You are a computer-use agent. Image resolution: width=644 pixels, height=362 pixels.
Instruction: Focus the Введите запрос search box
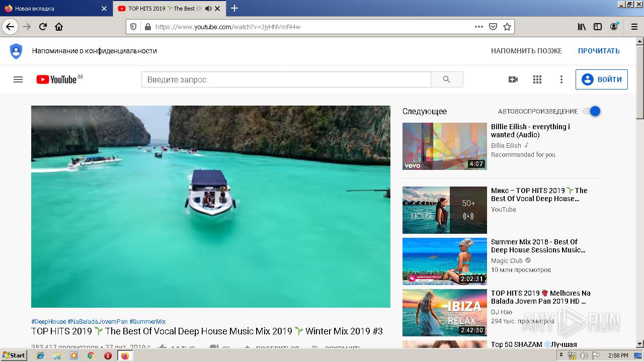pos(286,79)
